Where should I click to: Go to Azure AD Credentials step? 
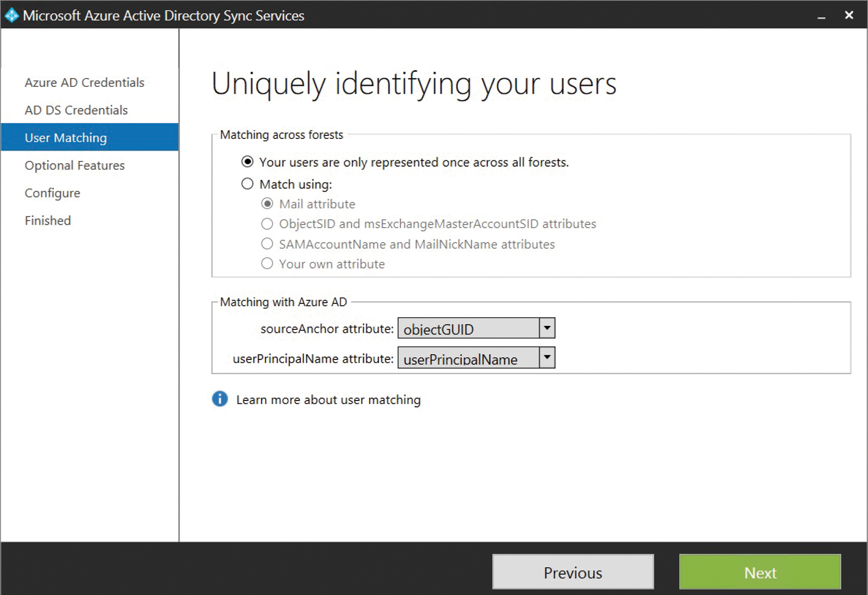point(84,82)
